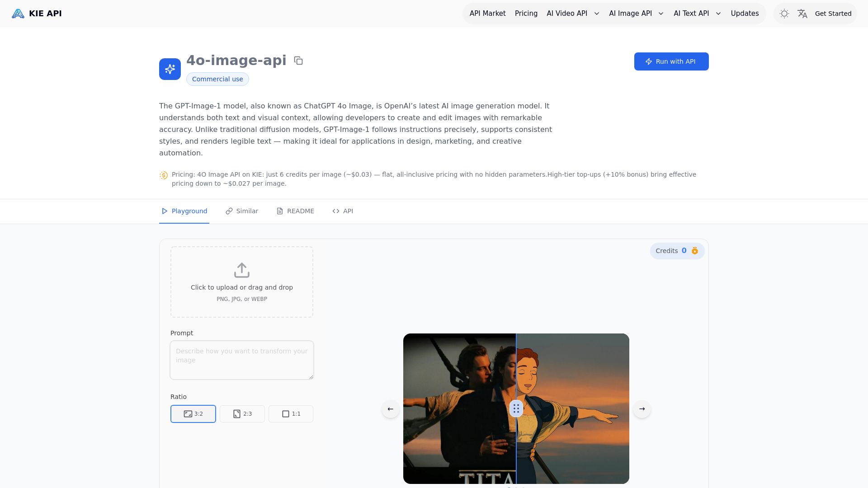Click the KIE API brand text
The height and width of the screenshot is (488, 868).
[45, 14]
